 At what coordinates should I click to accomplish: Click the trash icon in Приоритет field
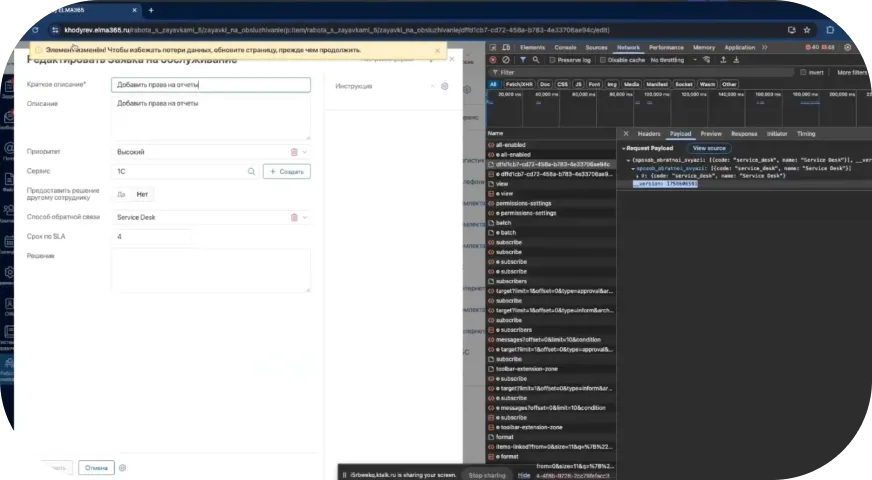294,152
